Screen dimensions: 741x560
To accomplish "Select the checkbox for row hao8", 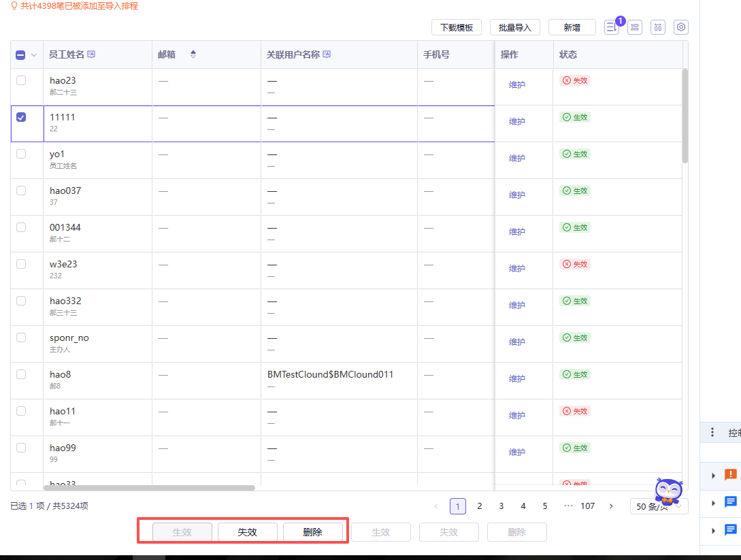I will 21,374.
